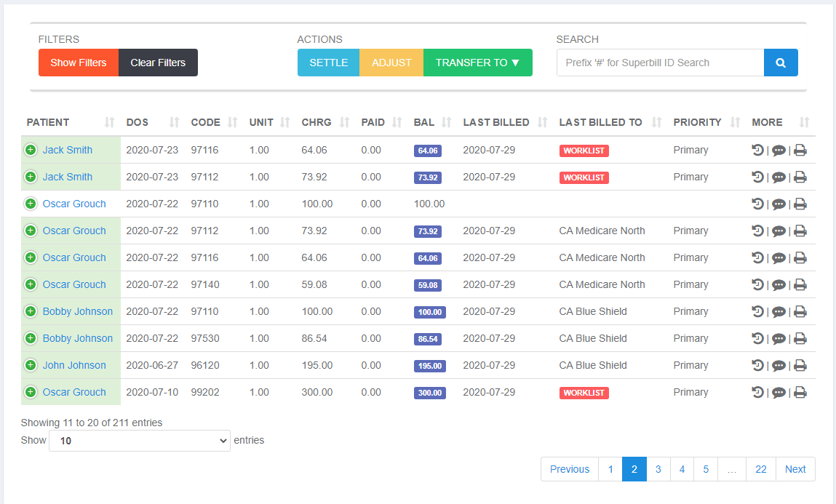The height and width of the screenshot is (504, 836).
Task: Sort the table by Chrg column
Action: click(x=325, y=122)
